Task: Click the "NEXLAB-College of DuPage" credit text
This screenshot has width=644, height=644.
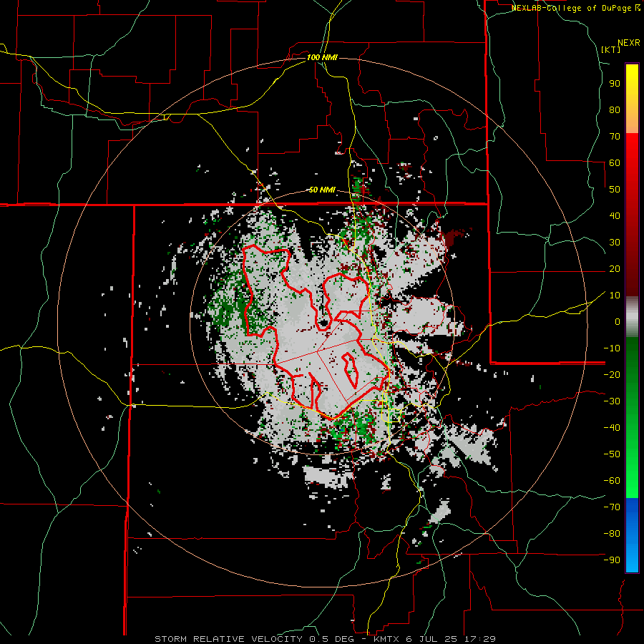Action: click(x=572, y=8)
